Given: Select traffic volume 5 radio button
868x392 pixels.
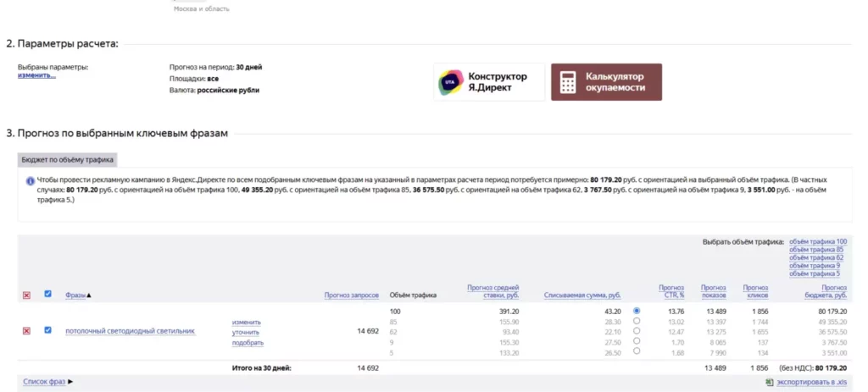Looking at the screenshot, I should point(637,351).
